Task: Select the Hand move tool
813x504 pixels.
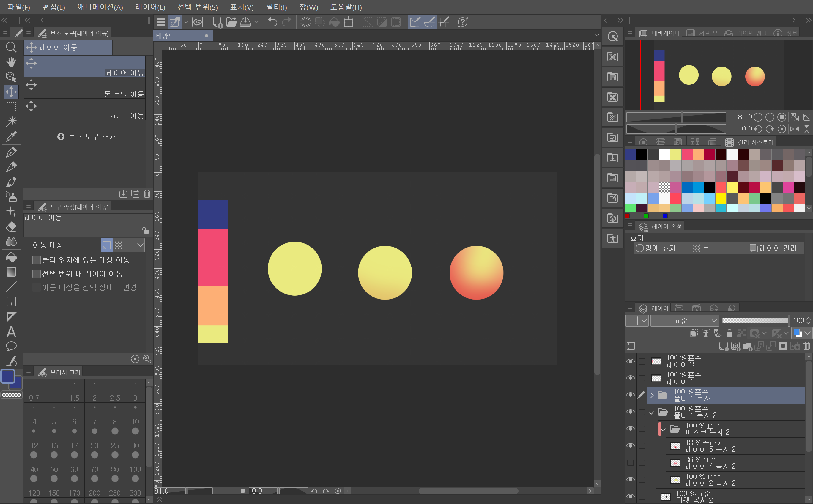Action: coord(11,62)
